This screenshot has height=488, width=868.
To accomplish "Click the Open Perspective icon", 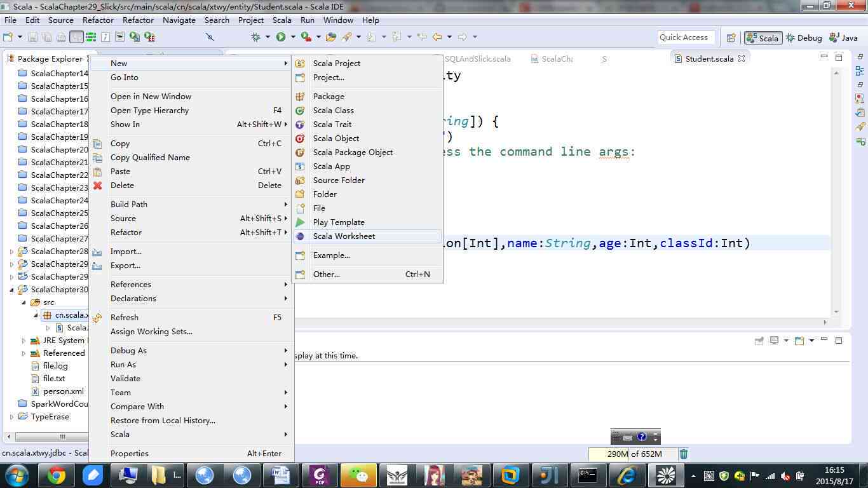I will coord(731,38).
